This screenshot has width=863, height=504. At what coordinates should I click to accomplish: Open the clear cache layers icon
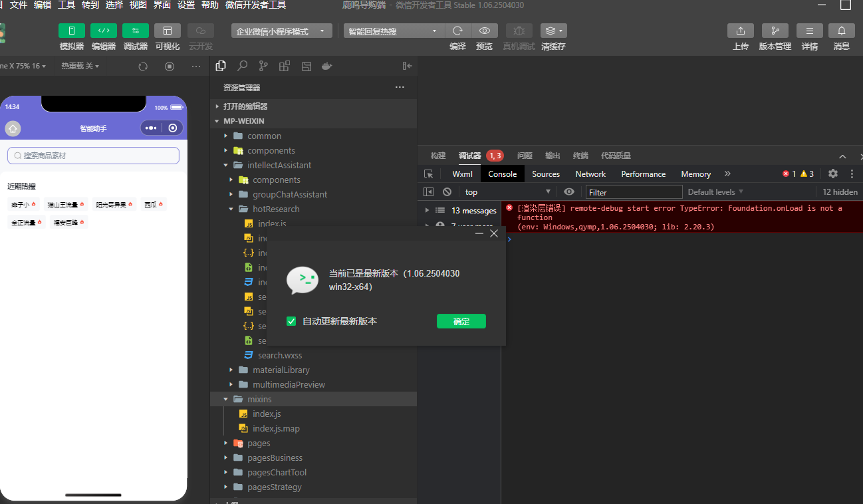click(x=553, y=31)
